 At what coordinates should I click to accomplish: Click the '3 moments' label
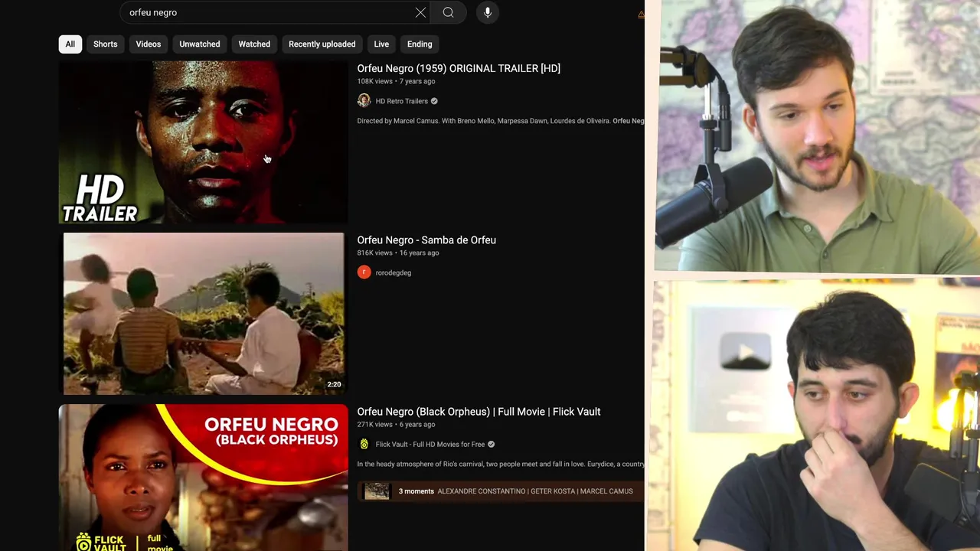coord(416,491)
